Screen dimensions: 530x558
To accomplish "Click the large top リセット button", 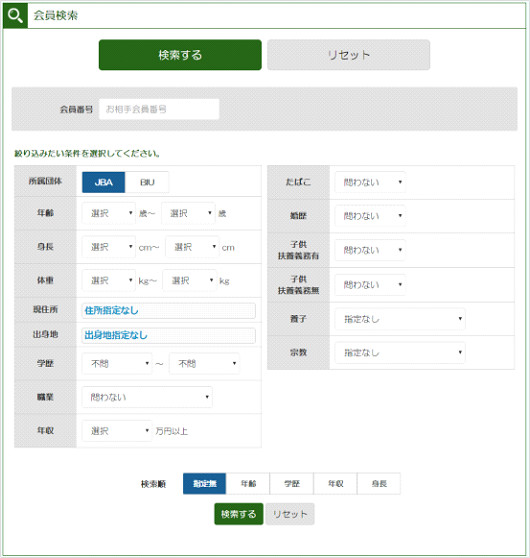I will (x=348, y=55).
